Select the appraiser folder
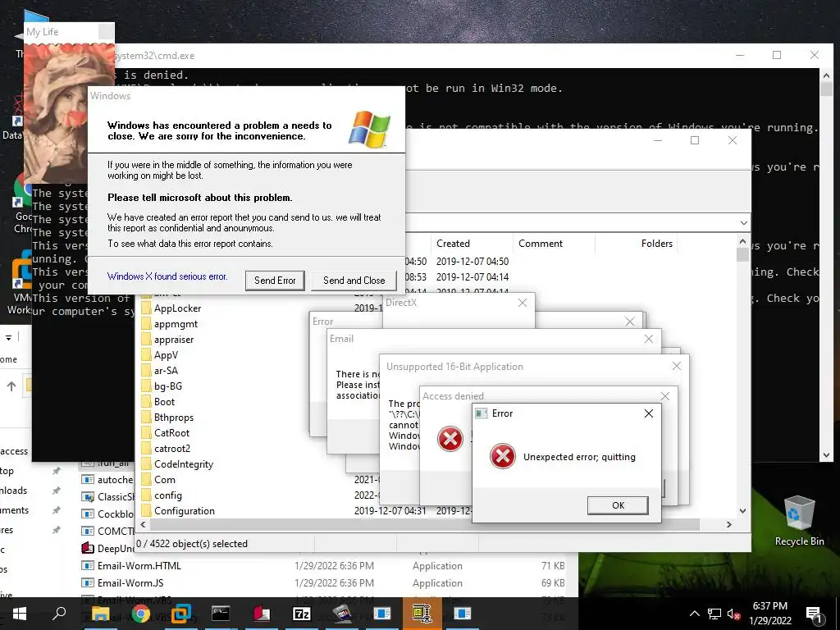The width and height of the screenshot is (840, 630). [174, 339]
